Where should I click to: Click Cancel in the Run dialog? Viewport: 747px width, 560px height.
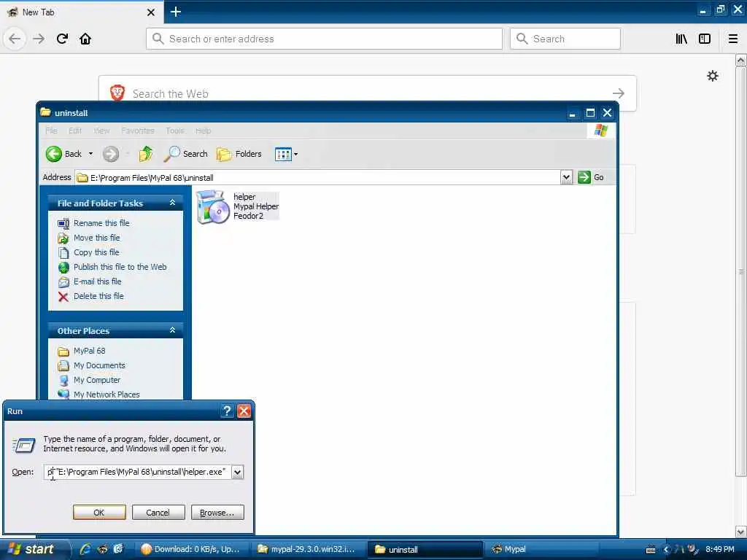pos(158,513)
